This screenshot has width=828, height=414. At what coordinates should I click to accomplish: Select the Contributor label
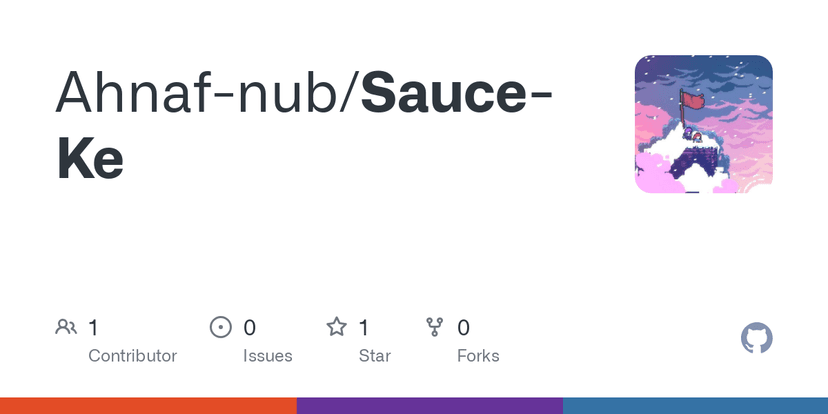pyautogui.click(x=132, y=355)
